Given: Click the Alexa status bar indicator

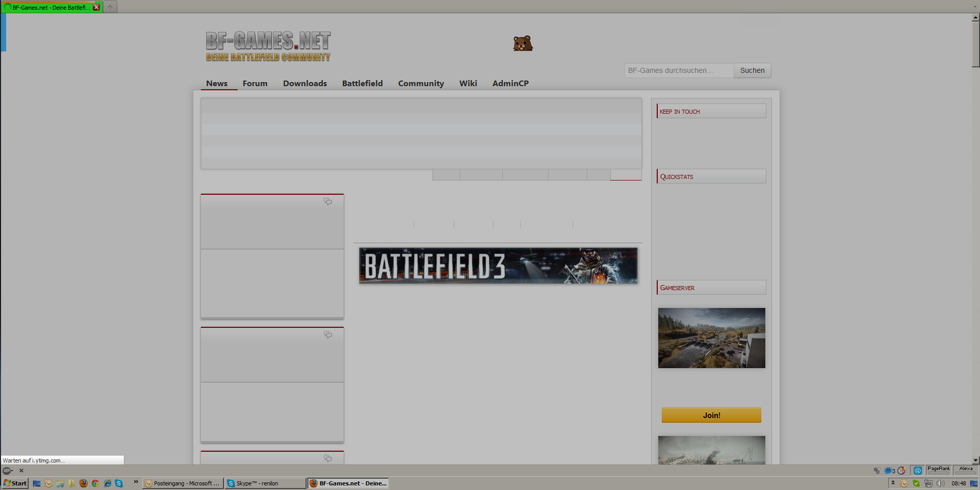Looking at the screenshot, I should [966, 470].
